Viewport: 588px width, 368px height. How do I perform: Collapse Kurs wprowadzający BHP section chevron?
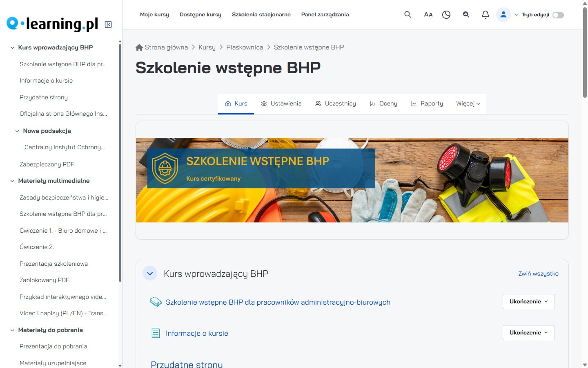150,274
